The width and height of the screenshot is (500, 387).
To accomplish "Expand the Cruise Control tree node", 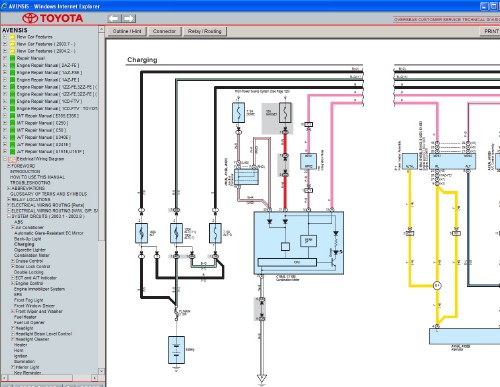I will [x=13, y=261].
